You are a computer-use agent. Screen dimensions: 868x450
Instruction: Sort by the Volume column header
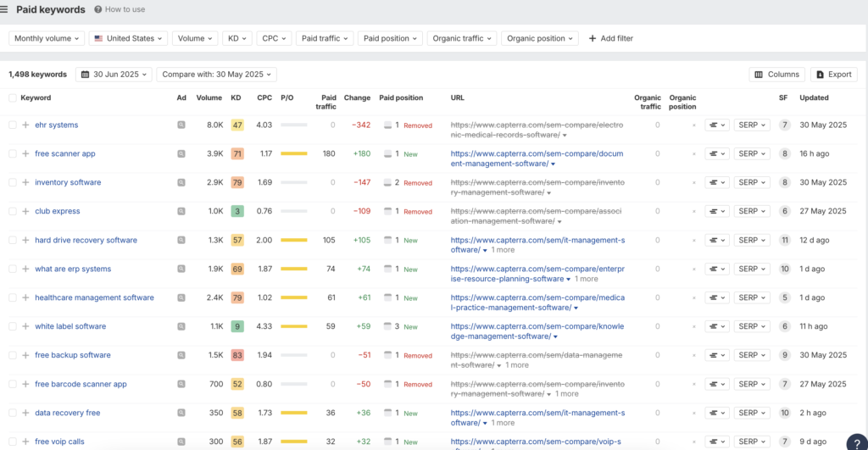click(209, 98)
